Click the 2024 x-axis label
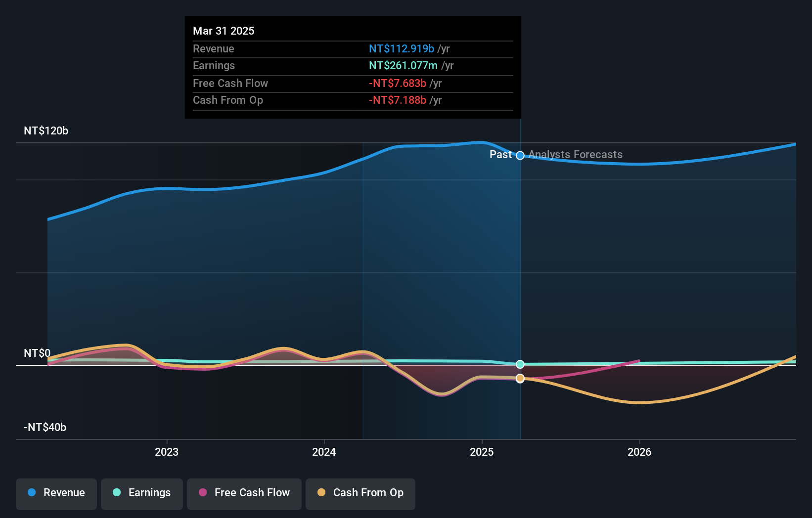Viewport: 812px width, 518px height. (324, 452)
